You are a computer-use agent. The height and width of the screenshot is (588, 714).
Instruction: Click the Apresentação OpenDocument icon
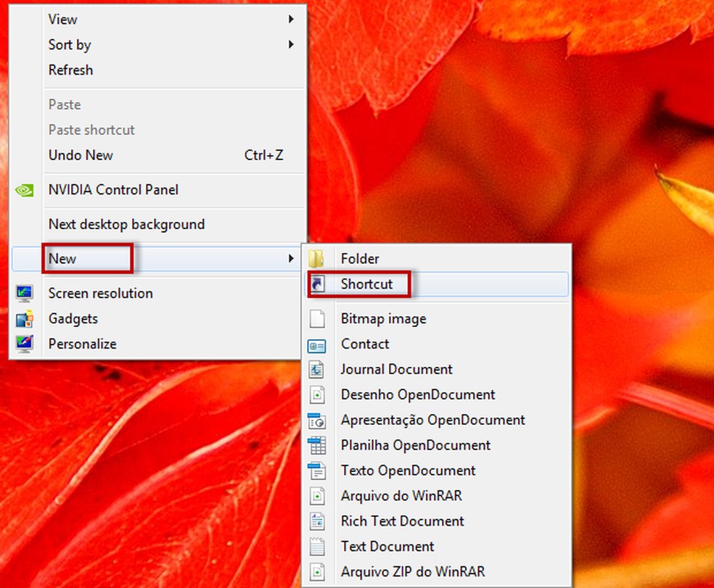(316, 421)
